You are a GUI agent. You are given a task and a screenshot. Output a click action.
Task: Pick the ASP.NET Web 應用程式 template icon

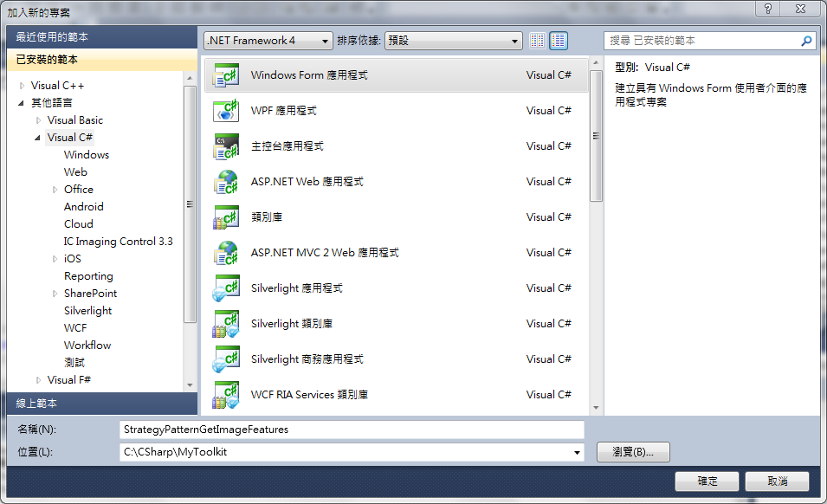pos(226,182)
